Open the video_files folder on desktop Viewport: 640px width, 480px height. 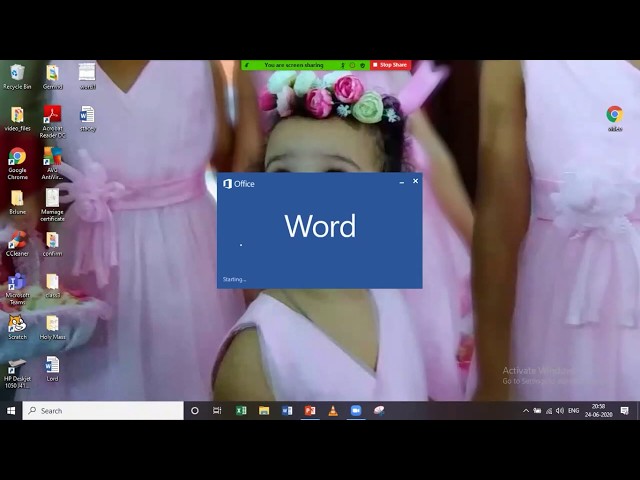pyautogui.click(x=17, y=118)
